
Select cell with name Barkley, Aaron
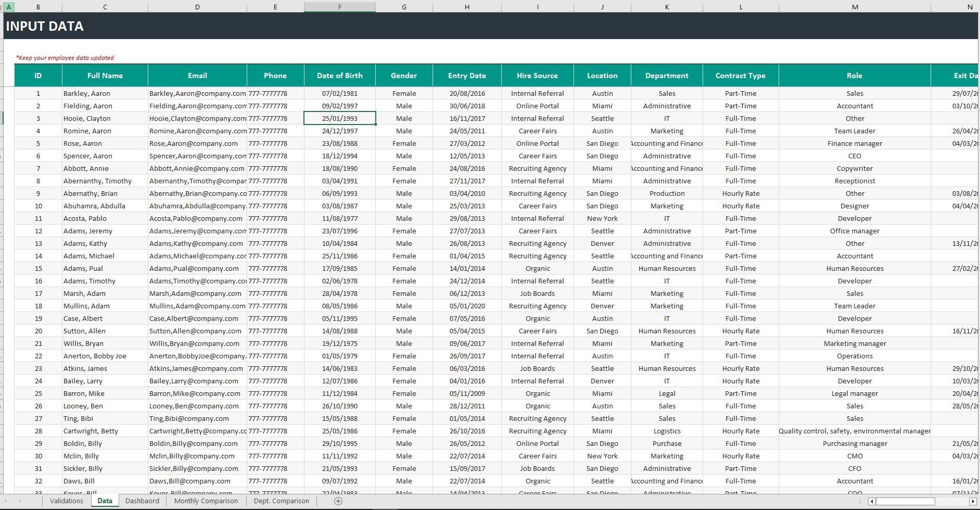click(x=105, y=93)
